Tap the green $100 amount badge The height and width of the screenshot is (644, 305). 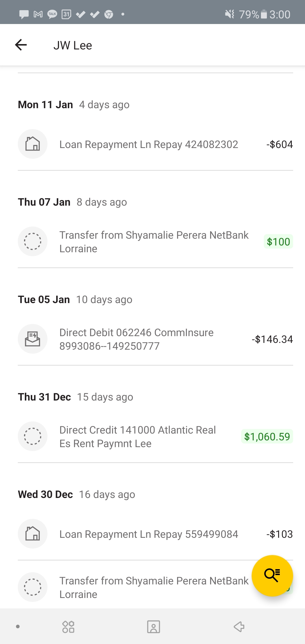pos(278,242)
